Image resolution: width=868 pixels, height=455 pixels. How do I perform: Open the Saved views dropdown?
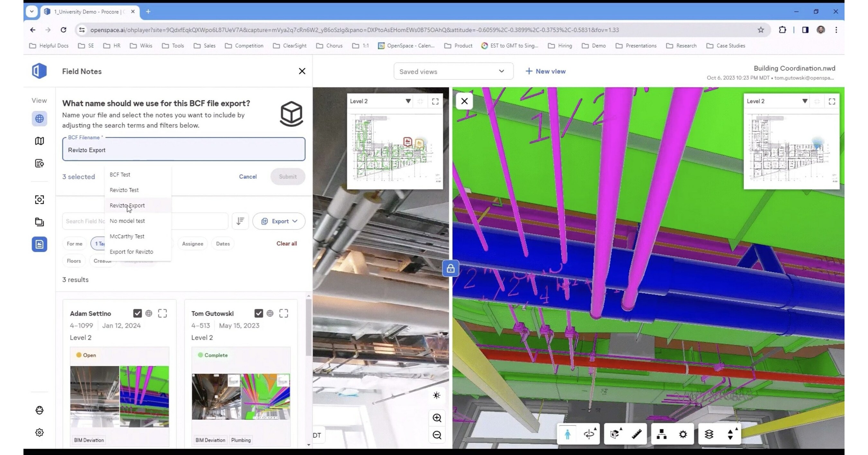pyautogui.click(x=453, y=71)
